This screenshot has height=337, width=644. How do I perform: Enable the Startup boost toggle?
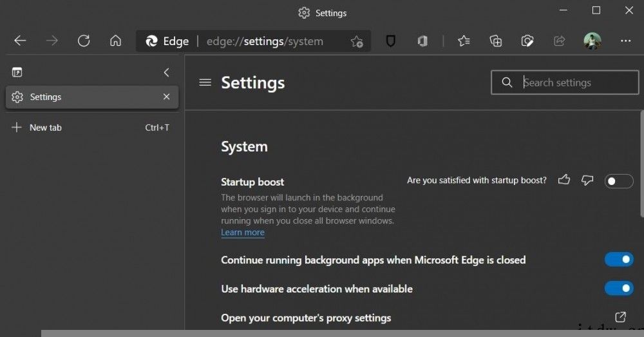pyautogui.click(x=618, y=181)
